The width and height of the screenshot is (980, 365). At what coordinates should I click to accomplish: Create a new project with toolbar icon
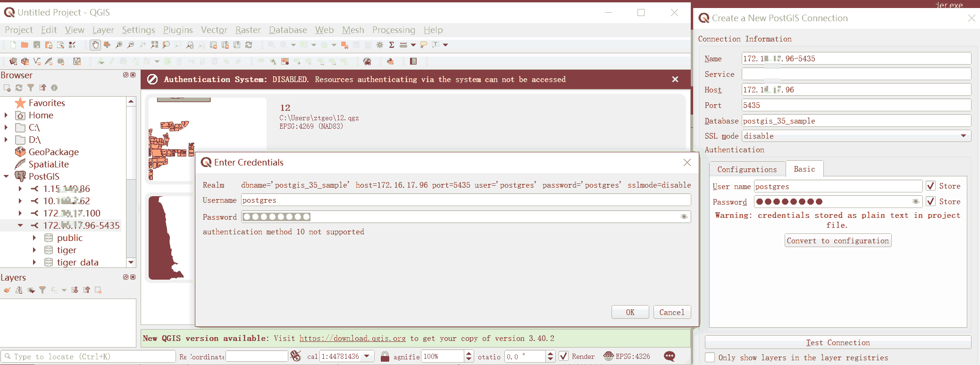[x=13, y=45]
